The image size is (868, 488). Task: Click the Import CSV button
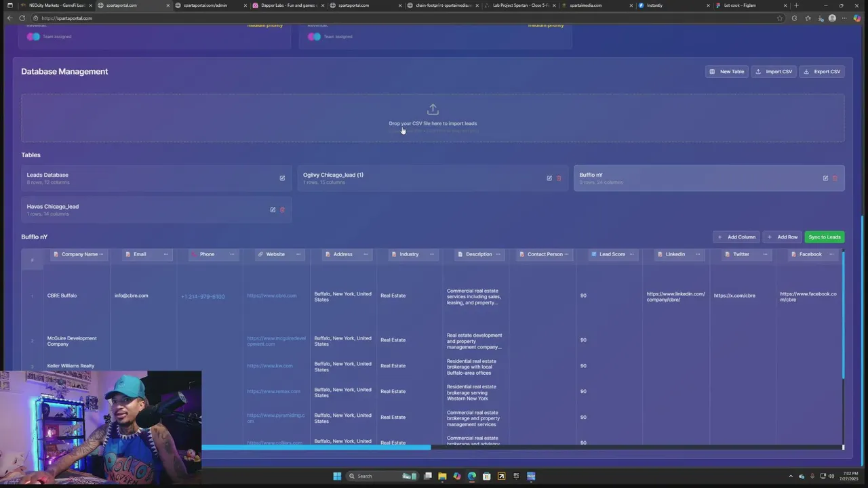point(774,72)
